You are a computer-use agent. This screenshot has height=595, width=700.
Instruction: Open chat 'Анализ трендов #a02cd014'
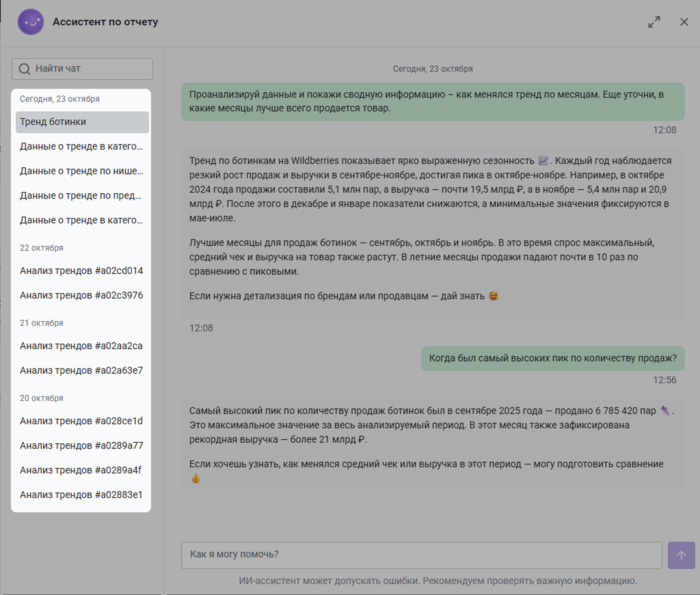point(81,271)
